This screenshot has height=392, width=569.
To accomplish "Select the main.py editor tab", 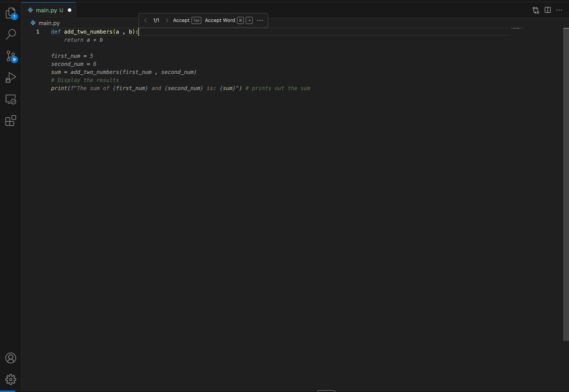I will 47,10.
